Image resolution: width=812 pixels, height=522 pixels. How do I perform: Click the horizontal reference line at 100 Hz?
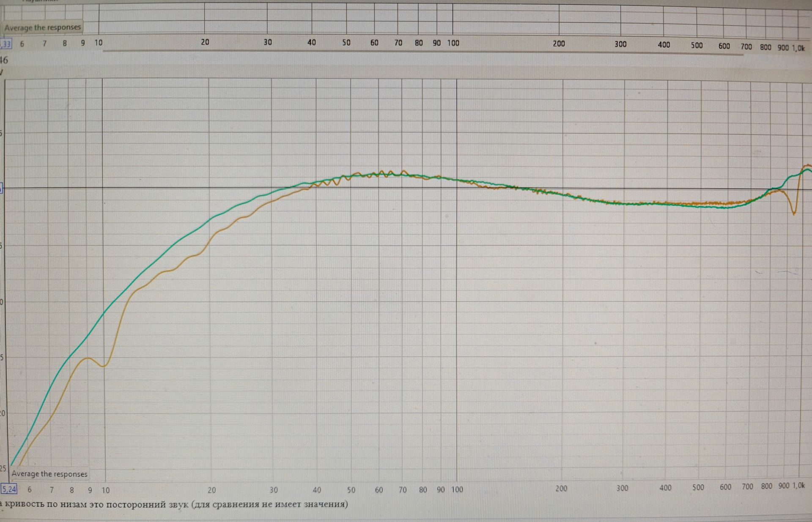[457, 188]
